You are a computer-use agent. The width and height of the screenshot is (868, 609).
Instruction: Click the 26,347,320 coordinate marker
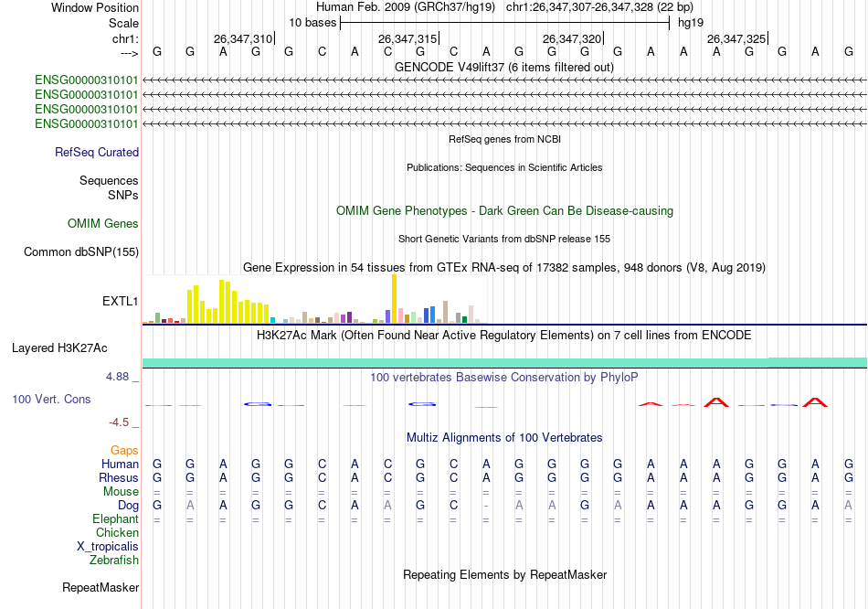572,38
